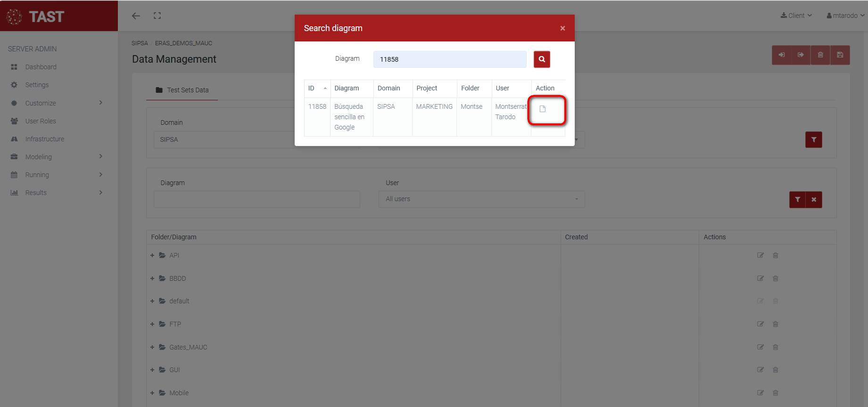
Task: Open User Roles in sidebar
Action: pyautogui.click(x=41, y=121)
